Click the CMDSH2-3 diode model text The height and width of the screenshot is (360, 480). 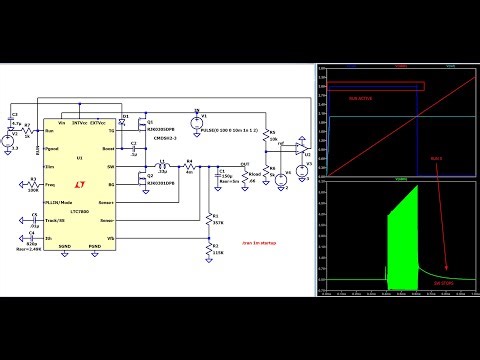pos(165,138)
